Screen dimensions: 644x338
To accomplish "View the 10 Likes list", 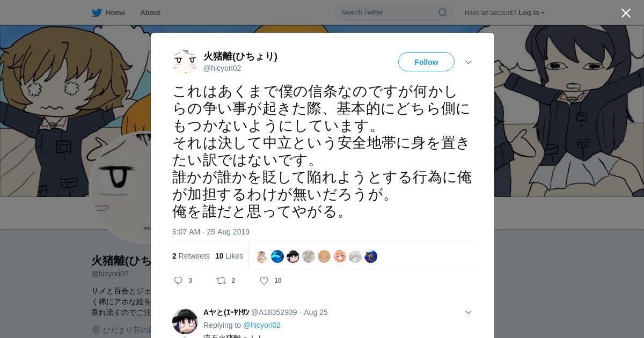I will 229,256.
